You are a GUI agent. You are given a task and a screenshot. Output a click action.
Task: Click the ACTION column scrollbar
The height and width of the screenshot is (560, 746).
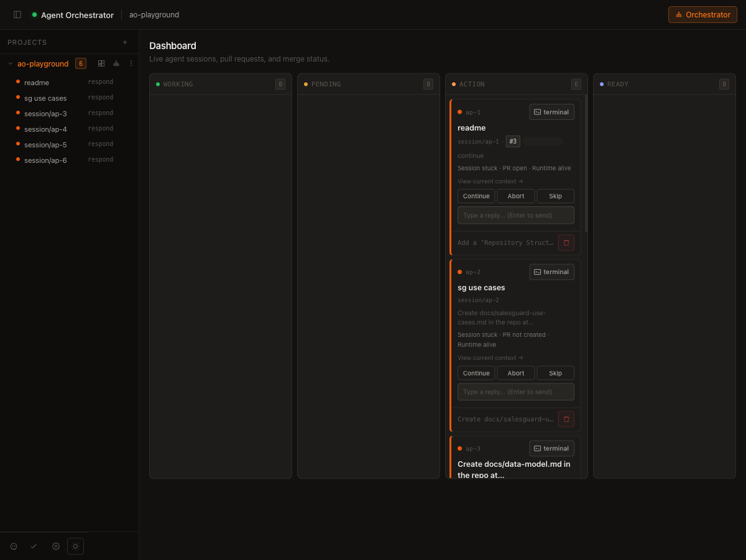[586, 163]
